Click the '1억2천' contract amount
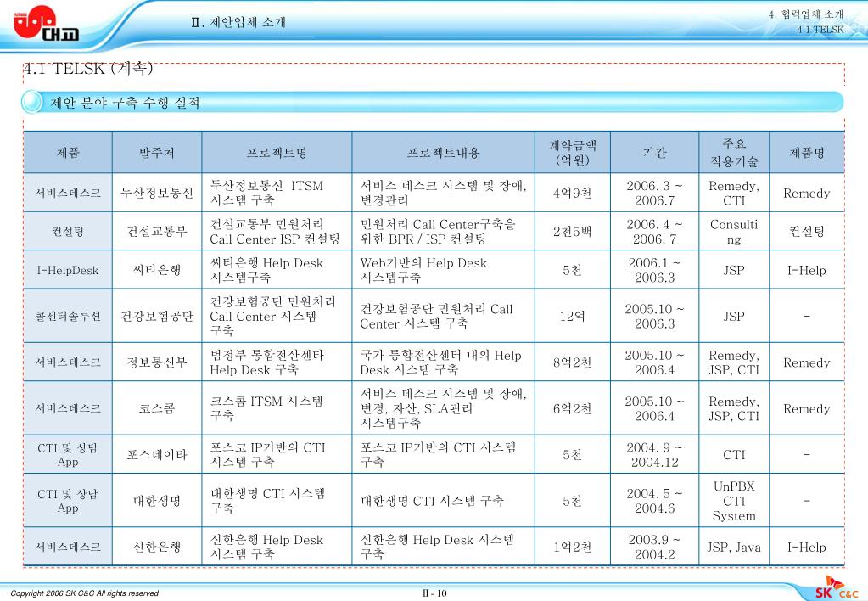The image size is (868, 601). 573,547
